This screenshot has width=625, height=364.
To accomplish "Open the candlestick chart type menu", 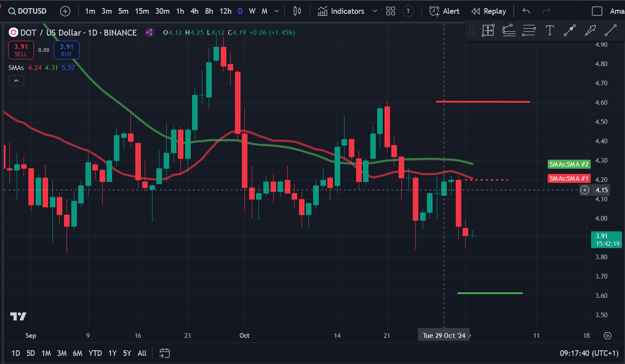I will click(x=297, y=11).
